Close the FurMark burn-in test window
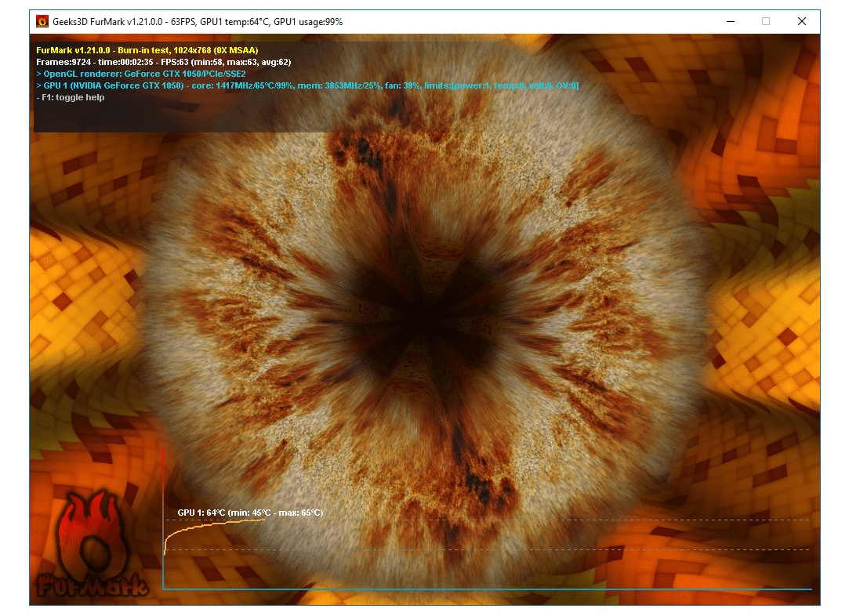The image size is (849, 616). [802, 22]
